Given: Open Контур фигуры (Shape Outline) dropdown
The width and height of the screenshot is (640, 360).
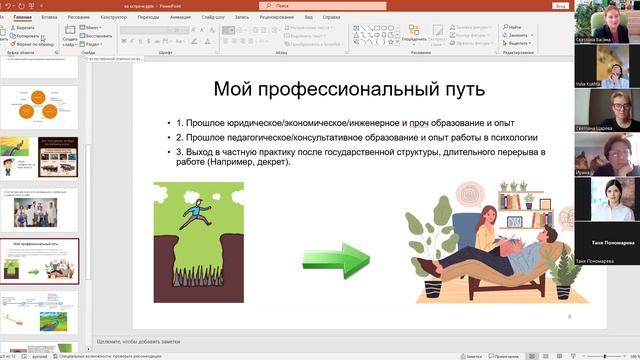Looking at the screenshot, I should [471, 35].
